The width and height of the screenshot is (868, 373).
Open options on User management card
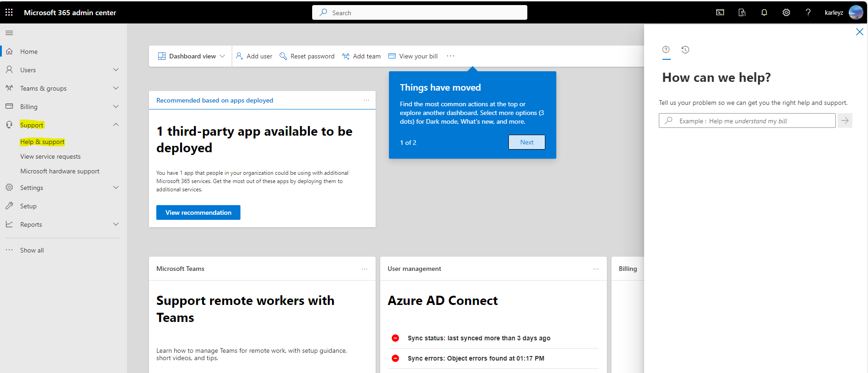point(596,269)
